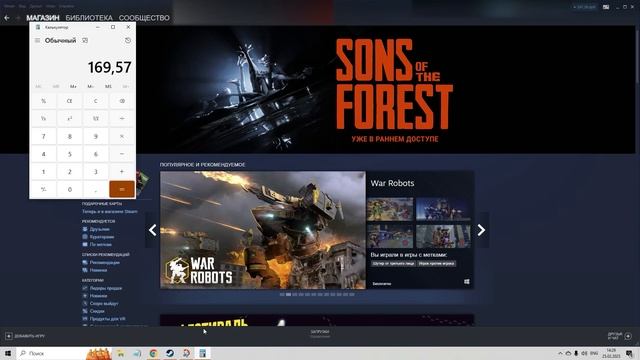
Task: Open Steam sidebar 'Друзьями' recommendations link
Action: tap(99, 229)
